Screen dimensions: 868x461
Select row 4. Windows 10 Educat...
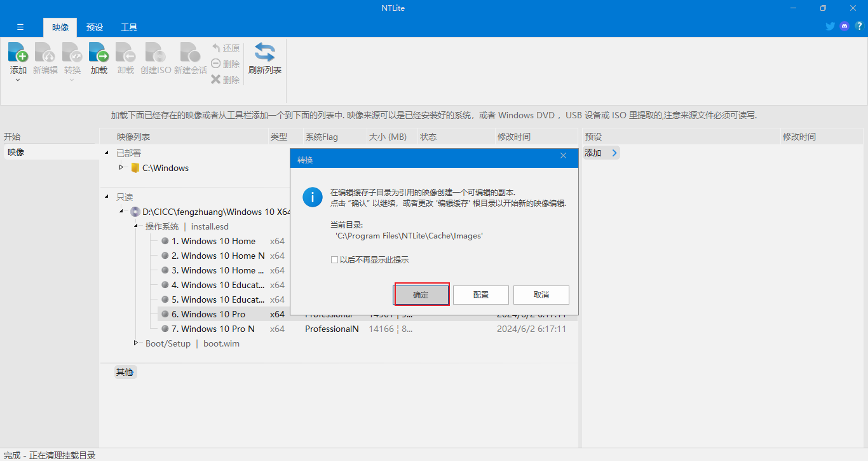[x=218, y=285]
